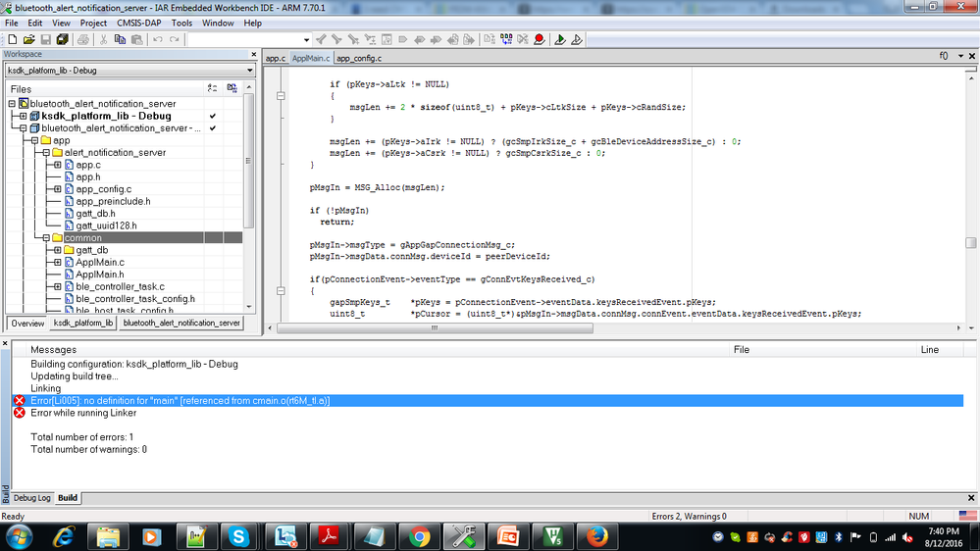
Task: Click the Open file toolbar icon
Action: pyautogui.click(x=28, y=39)
